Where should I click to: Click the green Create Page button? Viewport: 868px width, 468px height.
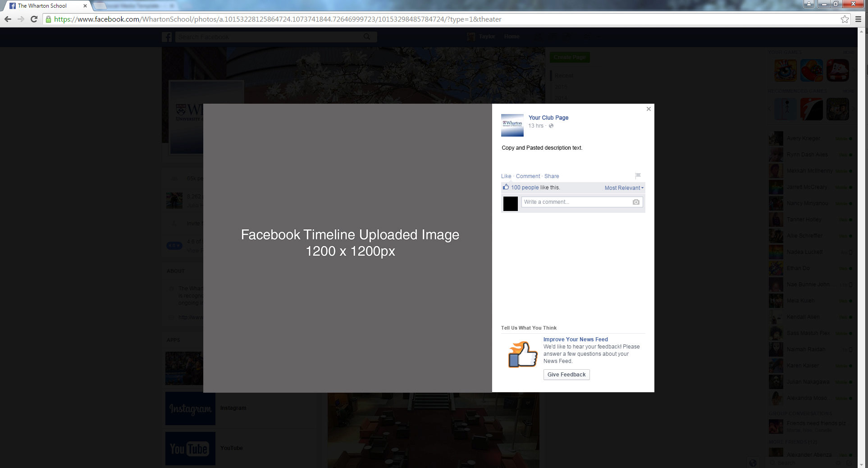pyautogui.click(x=570, y=57)
